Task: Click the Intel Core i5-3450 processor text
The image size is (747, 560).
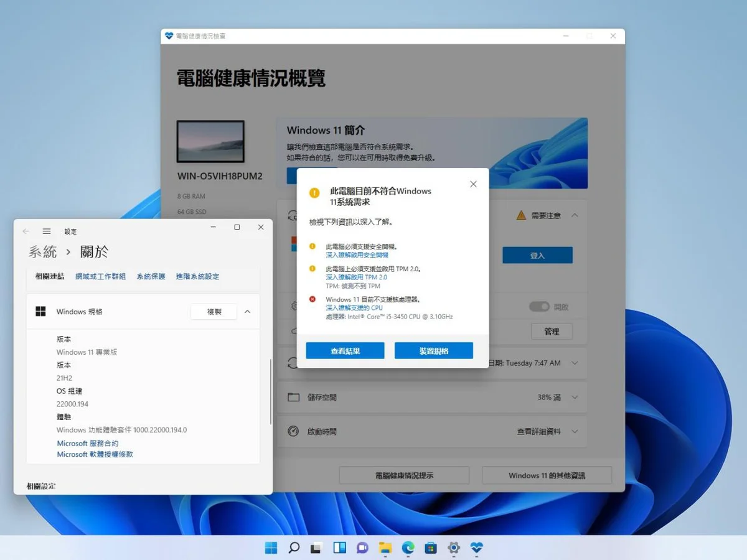Action: 389,317
